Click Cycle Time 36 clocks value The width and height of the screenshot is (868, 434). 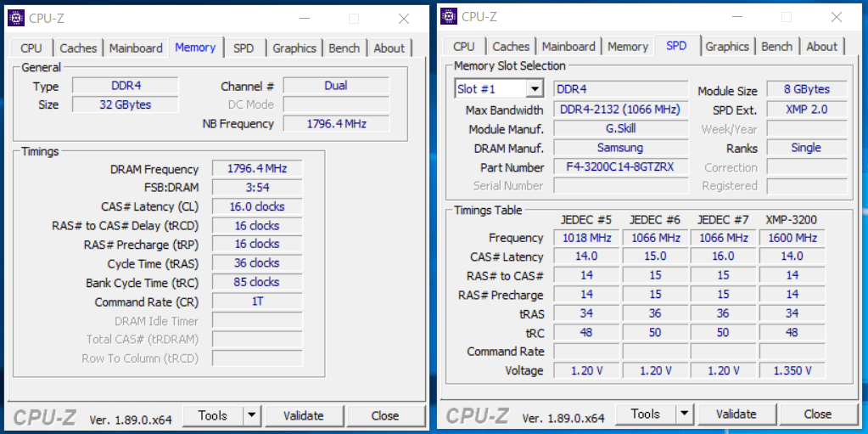tap(257, 263)
